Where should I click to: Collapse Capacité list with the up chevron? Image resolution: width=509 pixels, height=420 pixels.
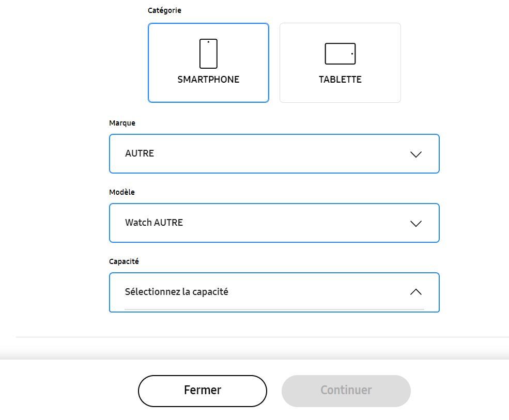pyautogui.click(x=415, y=292)
